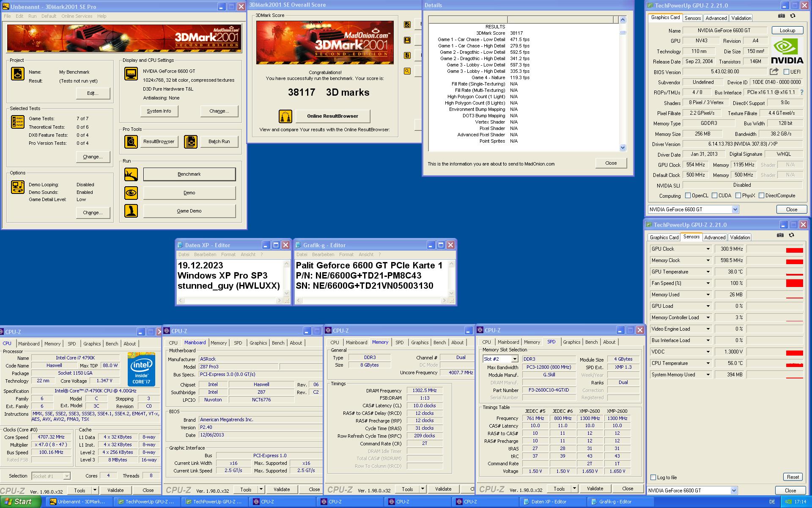Screen dimensions: 812x508
Task: Click the refresh icon in top GPU-Z
Action: (793, 16)
